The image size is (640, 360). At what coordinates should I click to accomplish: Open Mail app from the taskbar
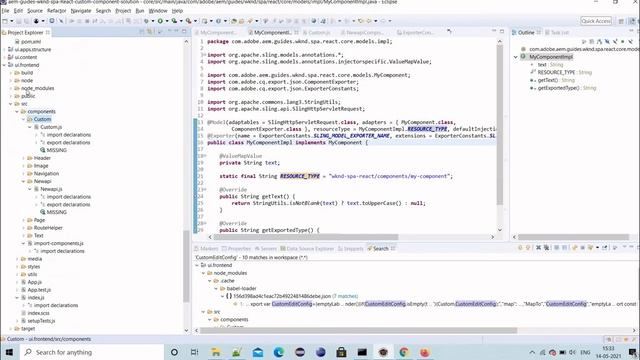(258, 352)
